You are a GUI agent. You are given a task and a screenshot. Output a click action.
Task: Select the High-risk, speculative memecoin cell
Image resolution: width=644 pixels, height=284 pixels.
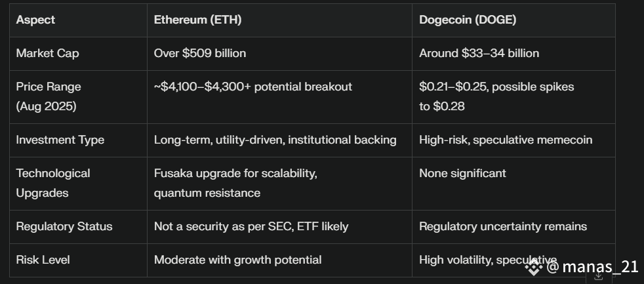point(506,140)
